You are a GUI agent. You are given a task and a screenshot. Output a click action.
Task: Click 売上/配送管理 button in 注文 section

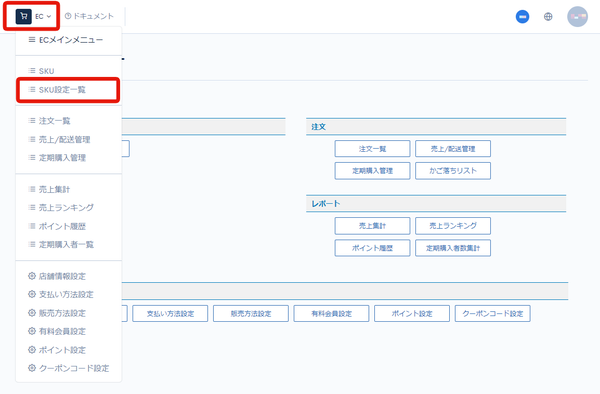click(x=453, y=149)
